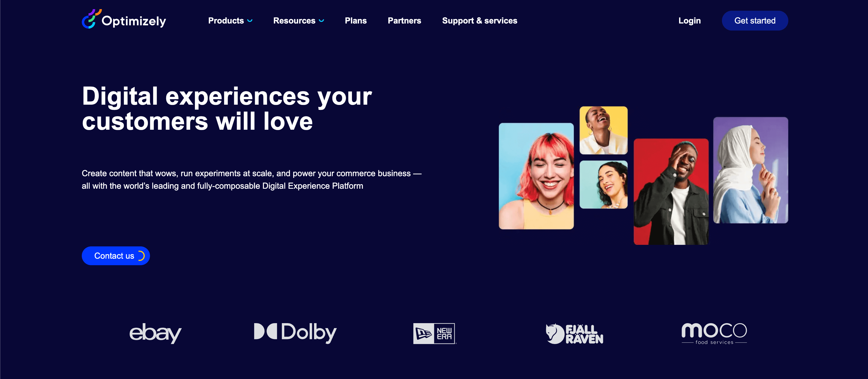This screenshot has height=379, width=868.
Task: Click the Get started button
Action: pyautogui.click(x=755, y=21)
